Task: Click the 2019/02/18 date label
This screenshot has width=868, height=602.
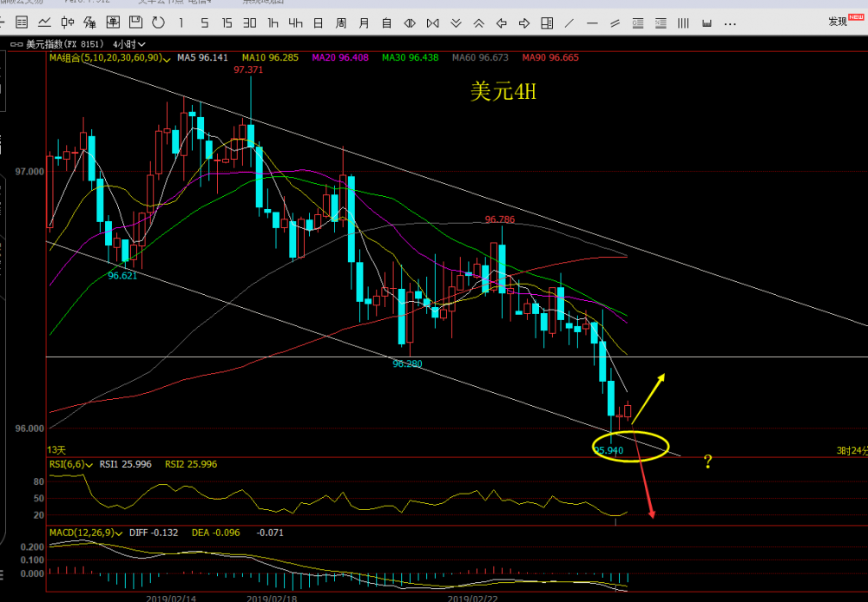Action: (271, 598)
